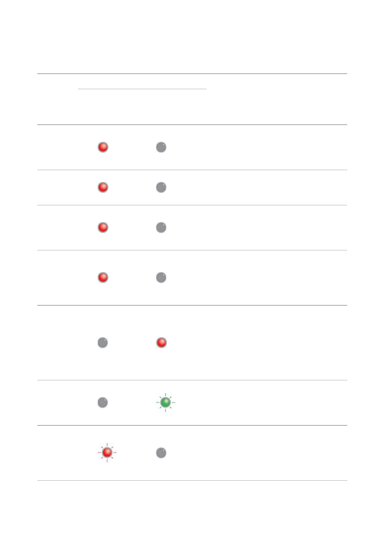392x554 pixels.
Task: Click the short underline in the table header
Action: click(142, 89)
